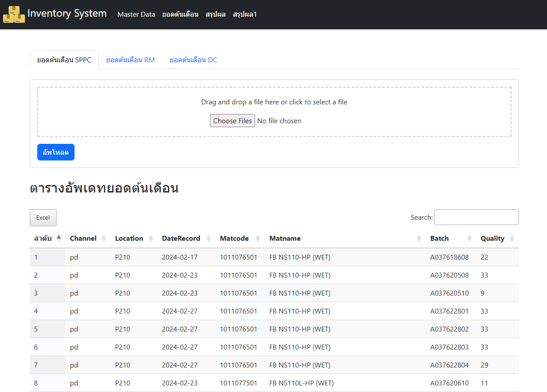Open the Master Data menu
This screenshot has width=547, height=392.
click(136, 14)
